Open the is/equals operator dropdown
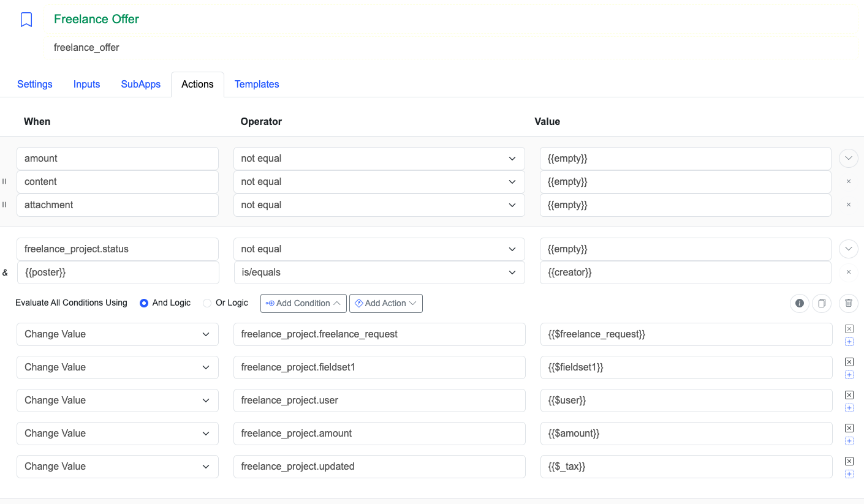864x504 pixels. pos(379,273)
